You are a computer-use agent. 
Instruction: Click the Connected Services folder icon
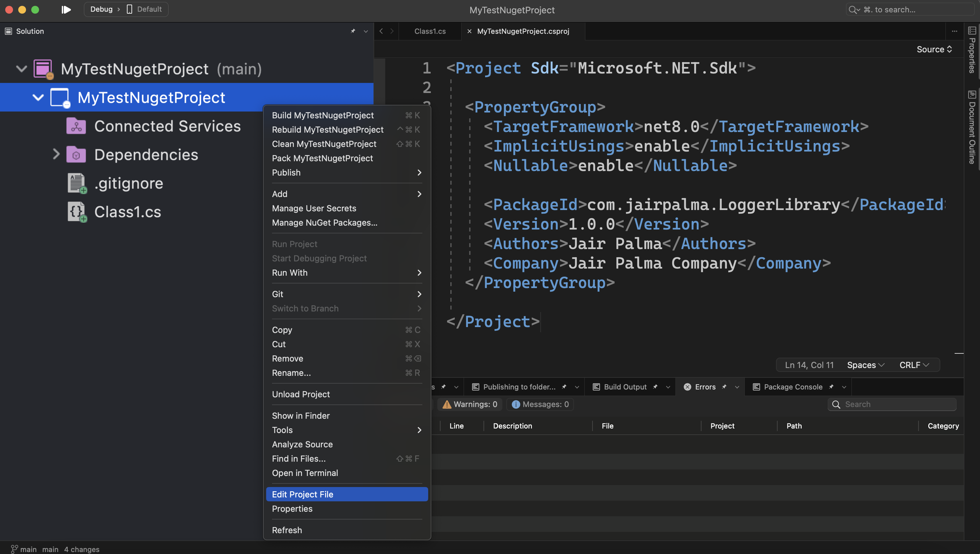coord(76,126)
